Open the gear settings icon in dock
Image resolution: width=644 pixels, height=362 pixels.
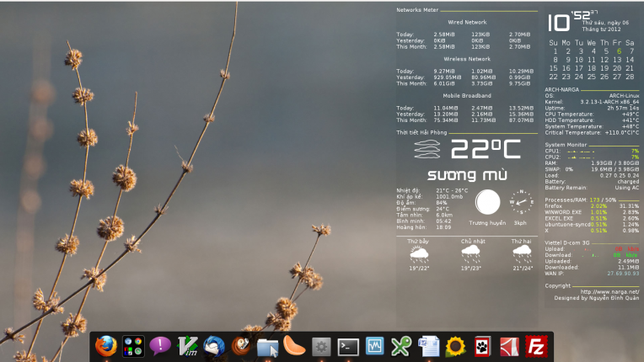pyautogui.click(x=321, y=346)
